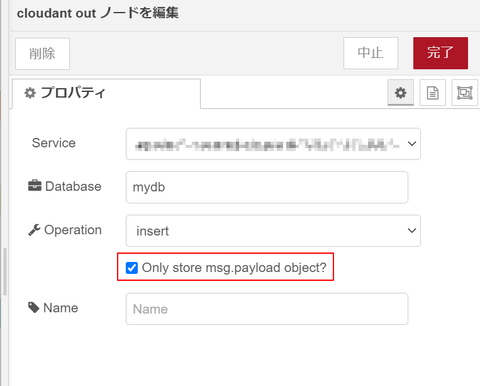The width and height of the screenshot is (480, 386).
Task: Click the tag icon beside Name
Action: tap(34, 308)
